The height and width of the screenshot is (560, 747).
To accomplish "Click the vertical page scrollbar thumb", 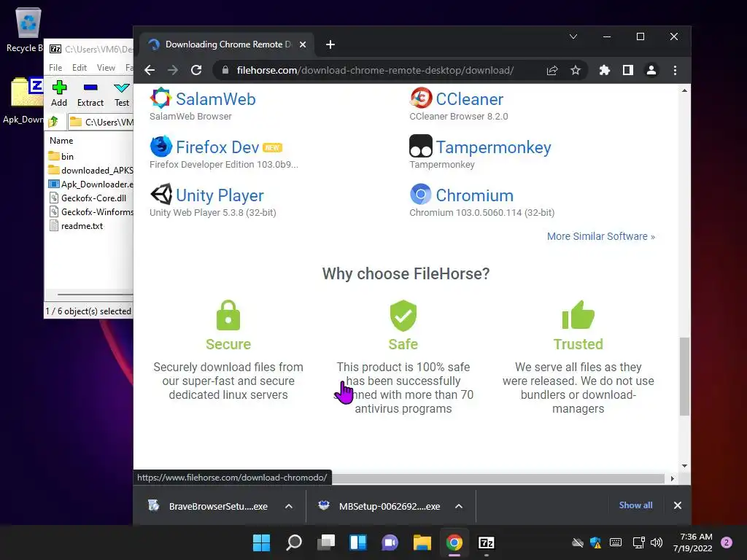I will 684,376.
